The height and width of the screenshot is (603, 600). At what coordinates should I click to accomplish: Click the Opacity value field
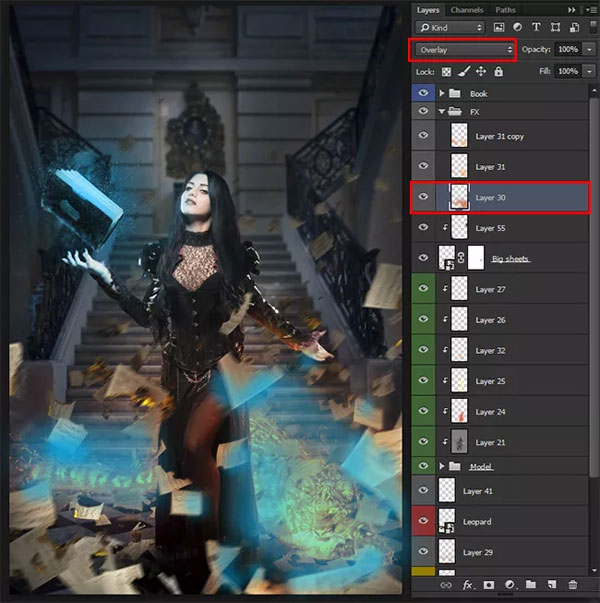pos(568,49)
